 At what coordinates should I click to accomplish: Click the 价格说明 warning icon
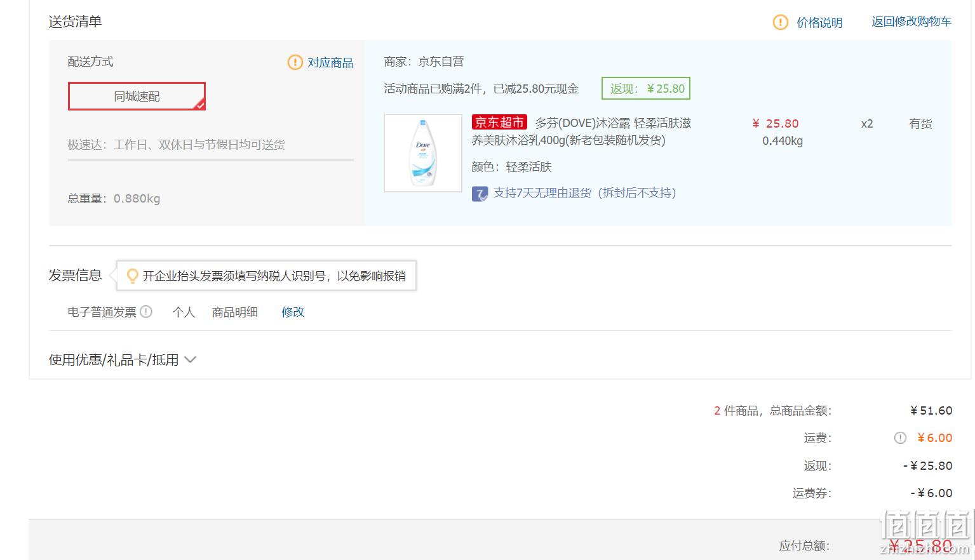780,22
